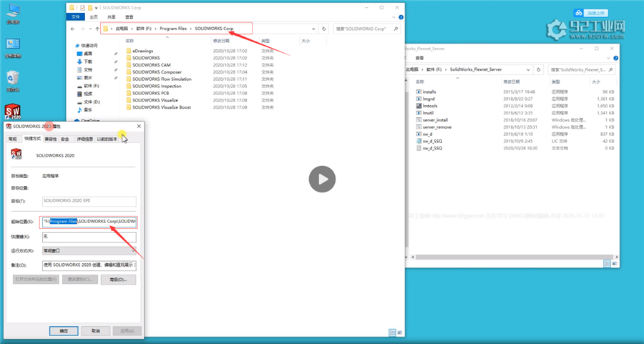Image resolution: width=644 pixels, height=344 pixels.
Task: Open 图片 in the quick access sidebar
Action: 88,77
